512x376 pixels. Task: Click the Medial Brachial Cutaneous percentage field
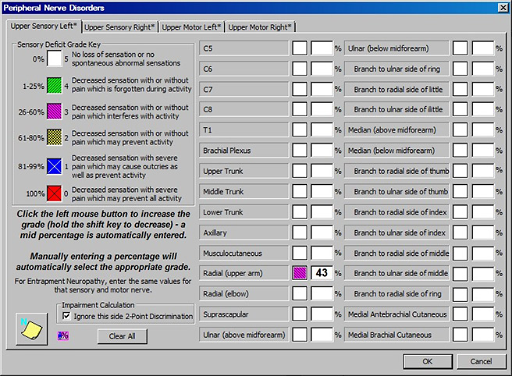tap(483, 335)
